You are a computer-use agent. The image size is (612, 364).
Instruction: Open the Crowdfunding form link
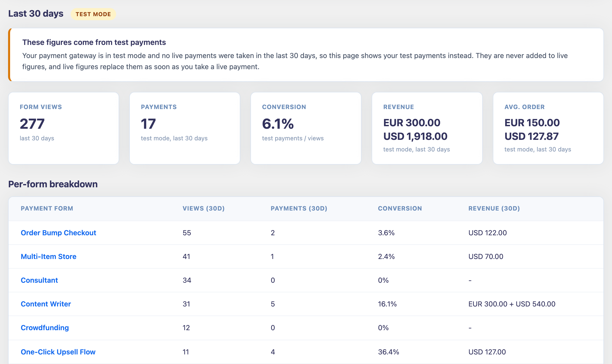pos(45,328)
